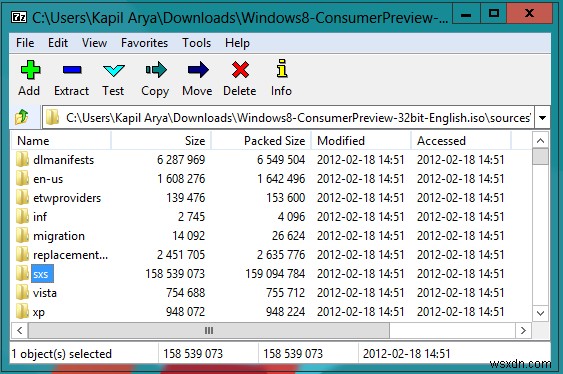
Task: Click the migration folder icon
Action: (x=22, y=235)
